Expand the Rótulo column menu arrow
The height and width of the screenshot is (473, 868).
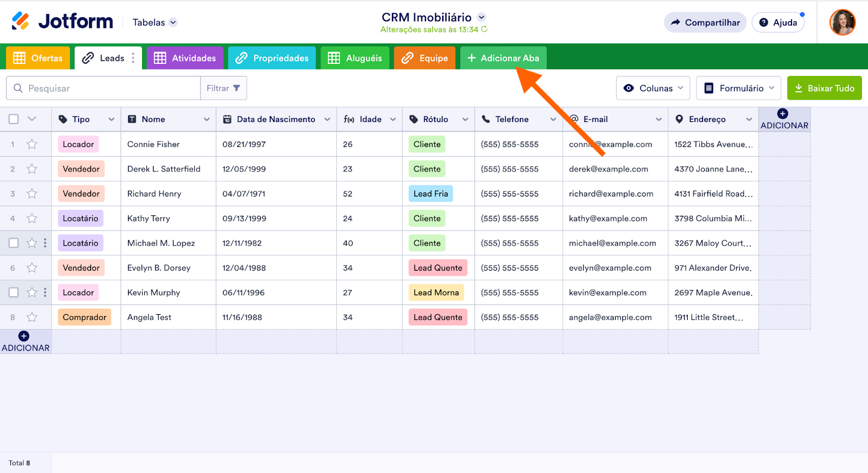click(465, 119)
